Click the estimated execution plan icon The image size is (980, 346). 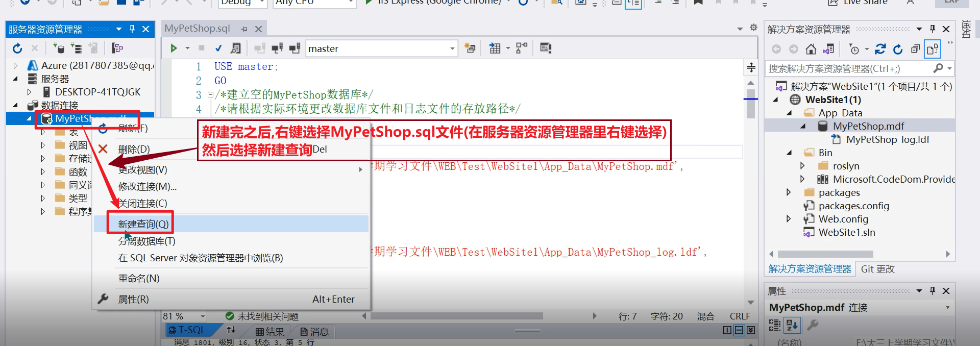click(236, 48)
